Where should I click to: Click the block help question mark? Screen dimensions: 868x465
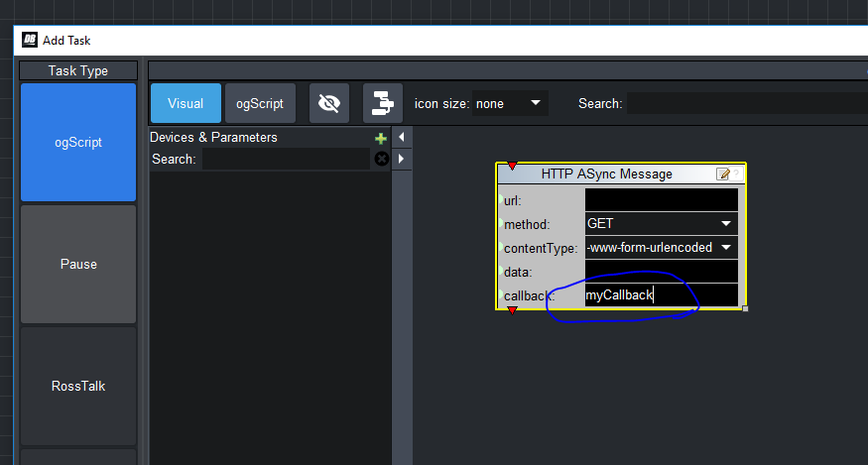click(736, 174)
